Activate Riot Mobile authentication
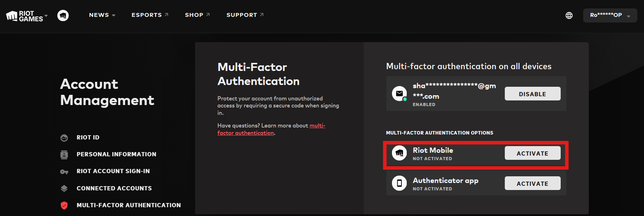The width and height of the screenshot is (644, 216). point(532,153)
